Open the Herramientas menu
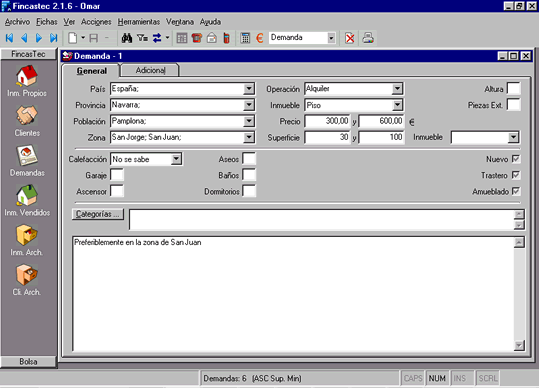Image resolution: width=539 pixels, height=388 pixels. (x=139, y=22)
